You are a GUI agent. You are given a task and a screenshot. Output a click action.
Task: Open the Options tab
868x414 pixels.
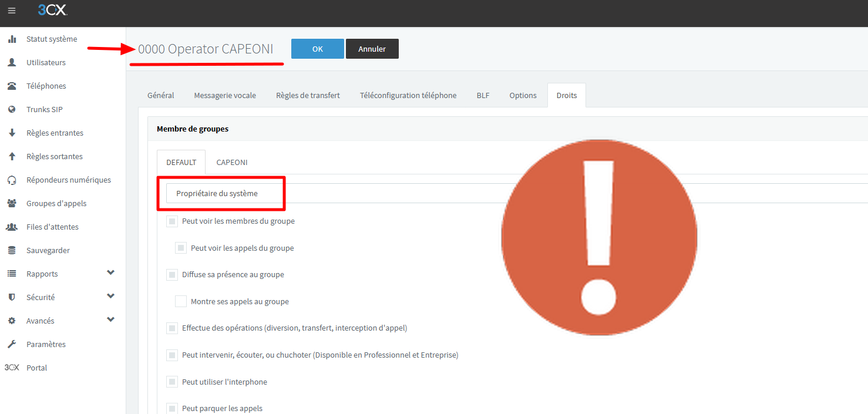point(523,95)
